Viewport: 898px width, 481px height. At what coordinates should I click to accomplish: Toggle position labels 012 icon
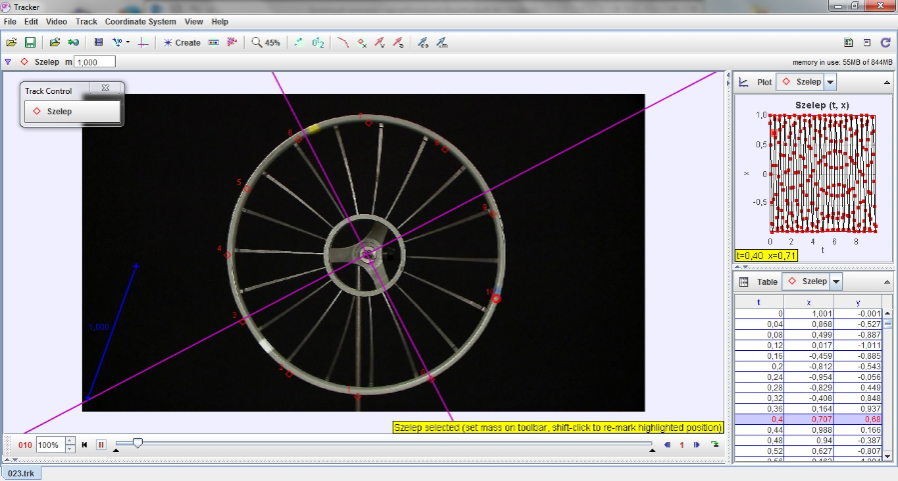pos(318,42)
